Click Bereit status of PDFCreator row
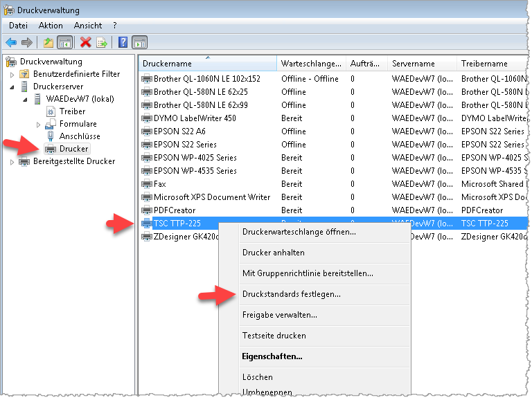 [x=292, y=210]
